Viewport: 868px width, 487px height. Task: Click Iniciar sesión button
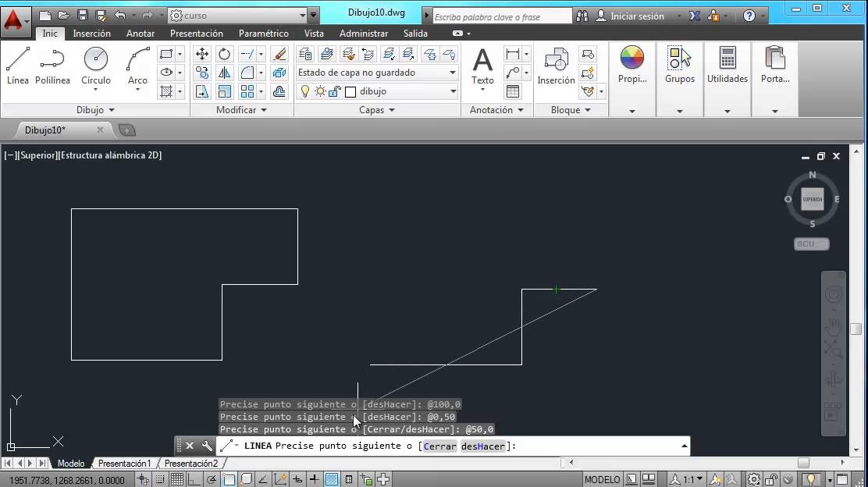(631, 16)
